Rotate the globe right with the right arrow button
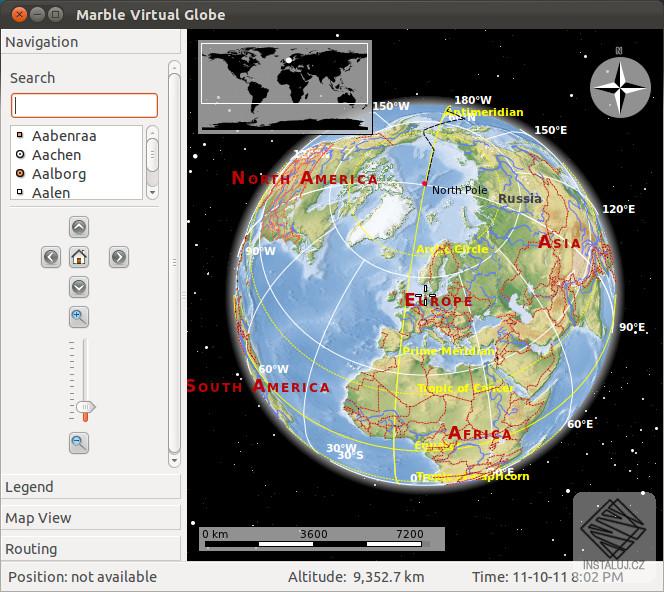The width and height of the screenshot is (664, 592). tap(119, 257)
